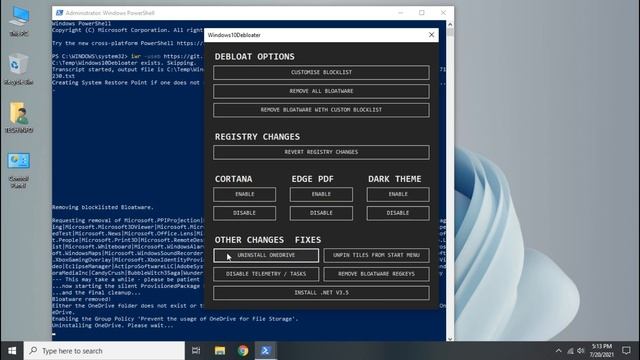Open the Action Center notifications icon

[x=626, y=351]
